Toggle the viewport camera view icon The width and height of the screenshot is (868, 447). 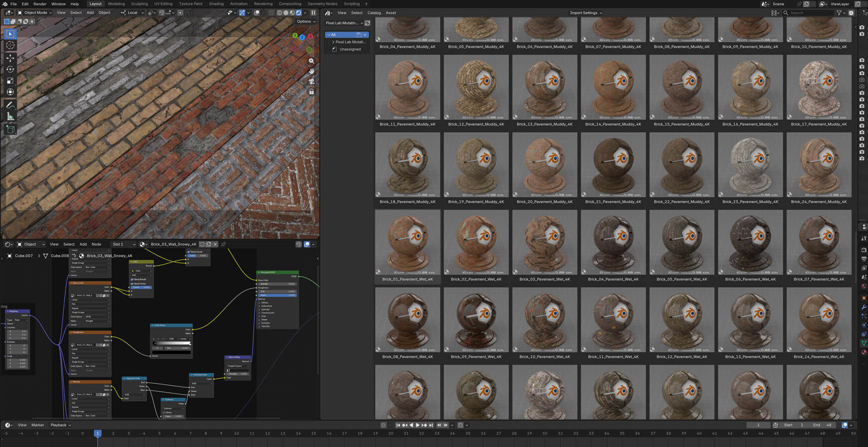click(x=311, y=81)
